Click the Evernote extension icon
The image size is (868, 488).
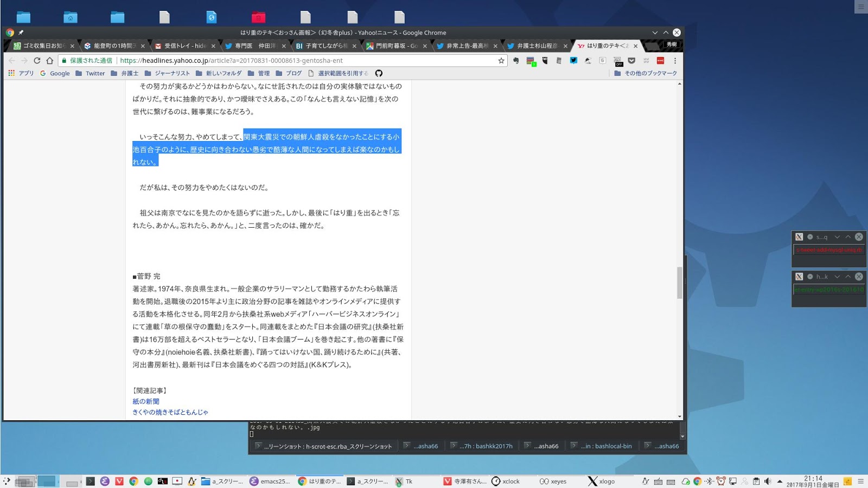point(516,61)
